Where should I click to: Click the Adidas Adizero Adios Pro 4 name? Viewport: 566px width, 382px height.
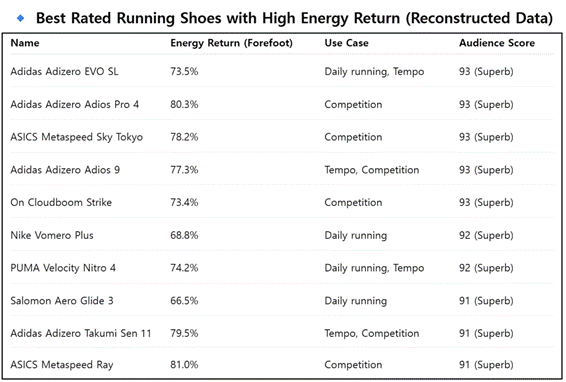[74, 104]
